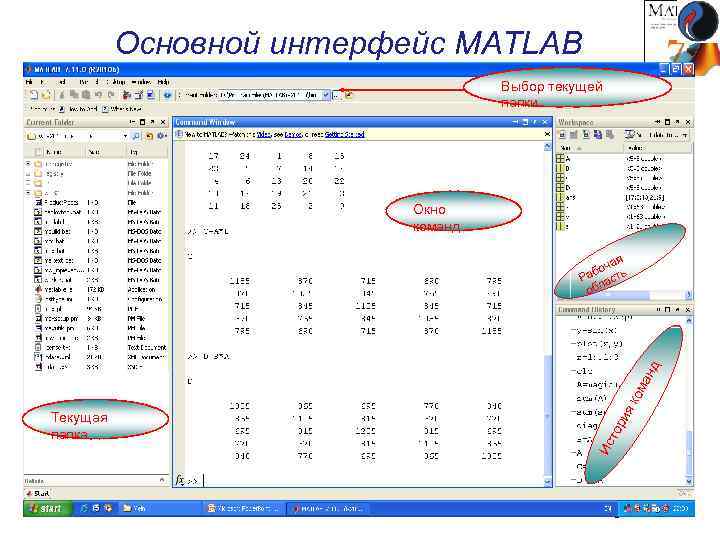Click the MATLAB taskbar button
720x540 pixels.
pos(328,509)
